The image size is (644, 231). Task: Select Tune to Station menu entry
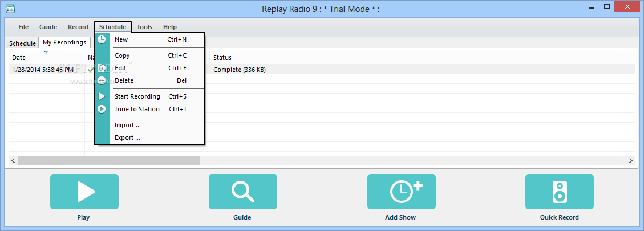(149, 109)
